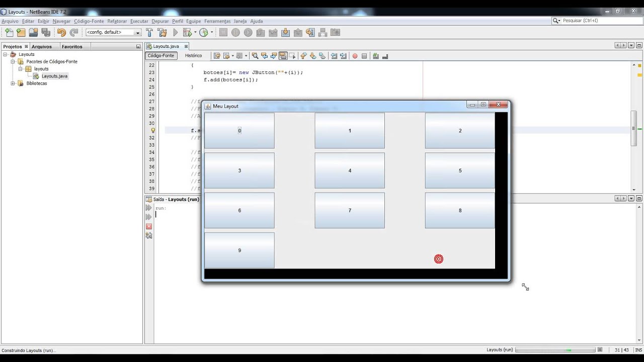Click the Find Selection magnifier icon
The image size is (644, 362).
[255, 56]
